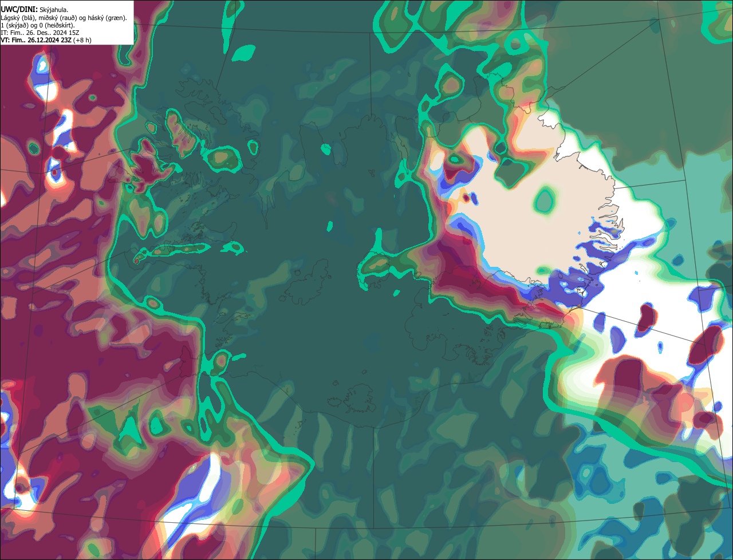Image resolution: width=733 pixels, height=560 pixels.
Task: Click the bold 'VT: Fim.. 26.12.2024 23Z' time
Action: 36,40
